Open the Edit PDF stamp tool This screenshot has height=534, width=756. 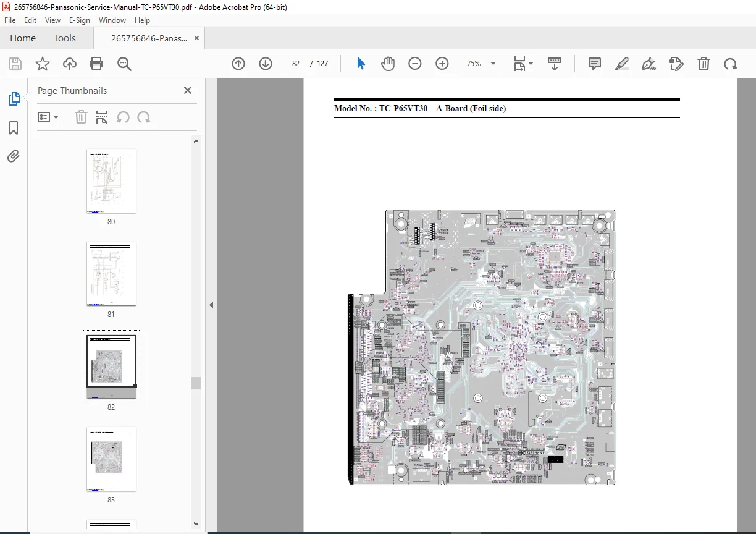pyautogui.click(x=676, y=64)
